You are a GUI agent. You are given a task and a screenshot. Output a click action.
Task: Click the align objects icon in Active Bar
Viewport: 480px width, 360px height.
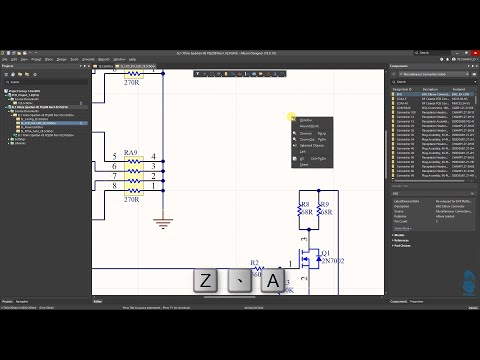[x=219, y=74]
